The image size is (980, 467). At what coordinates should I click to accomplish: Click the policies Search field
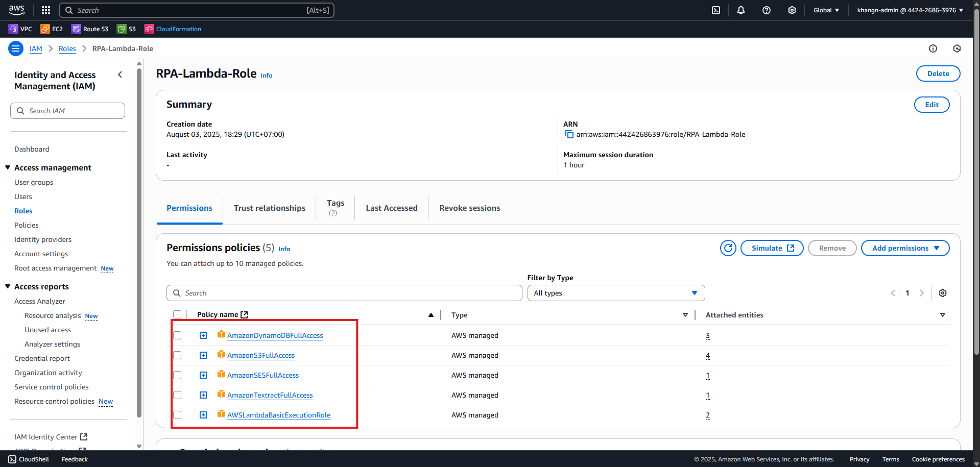344,293
